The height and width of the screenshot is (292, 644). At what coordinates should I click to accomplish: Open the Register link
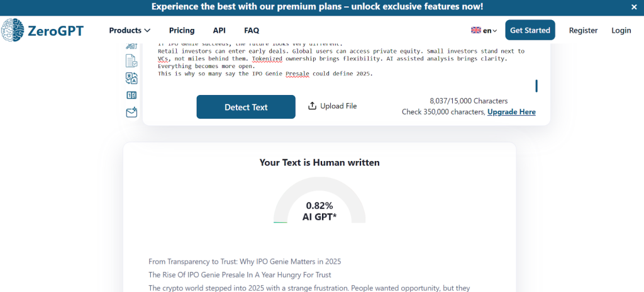[583, 30]
